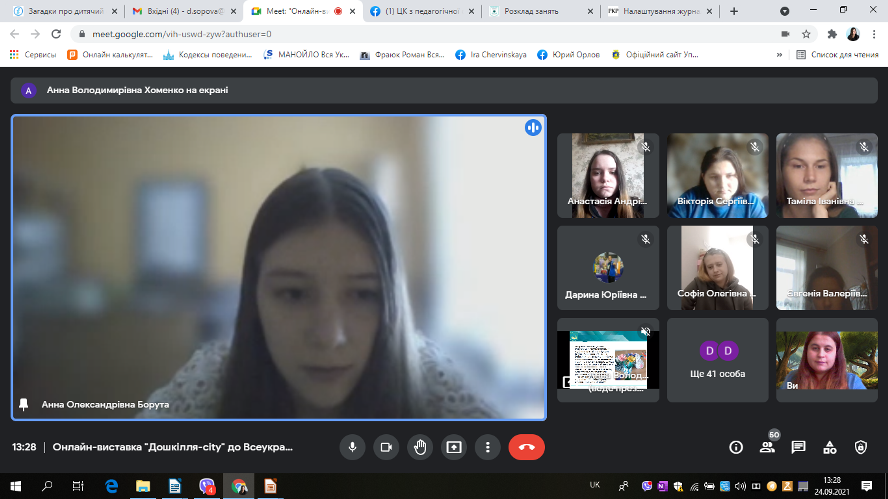The width and height of the screenshot is (888, 499).
Task: Click the audio indicator on main video
Action: 533,128
